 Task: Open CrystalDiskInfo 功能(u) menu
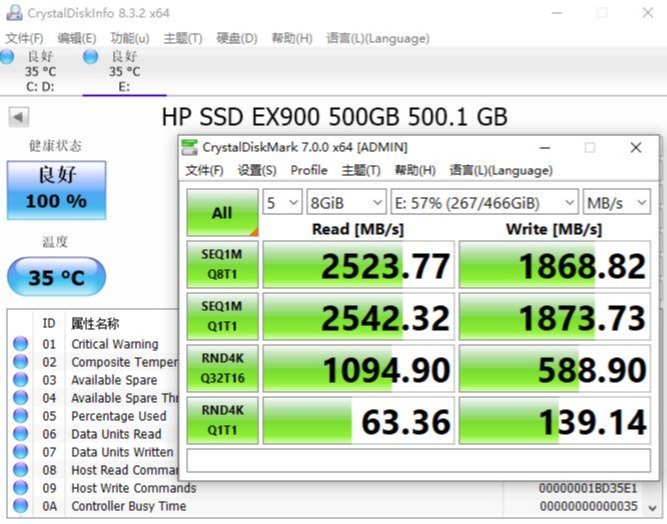coord(130,38)
